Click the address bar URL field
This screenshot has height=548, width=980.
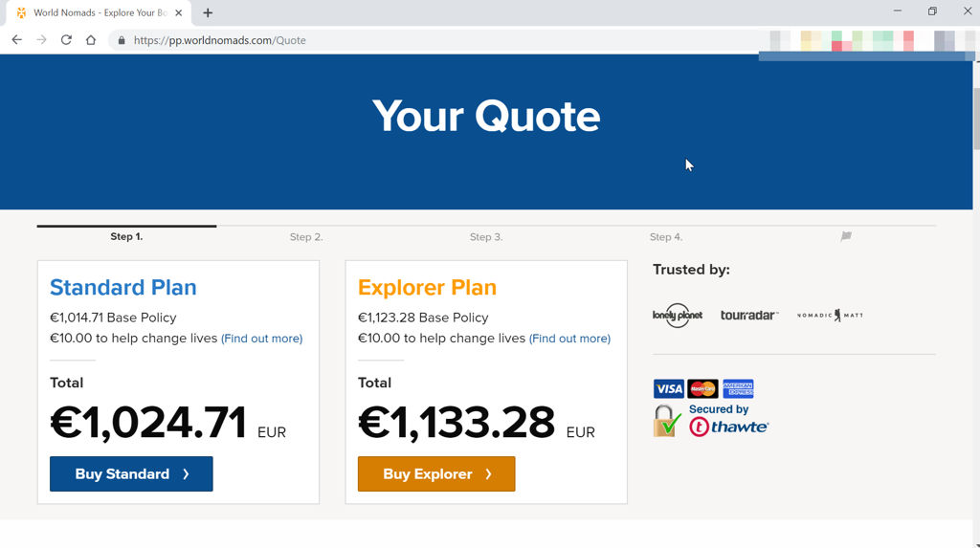(x=437, y=40)
